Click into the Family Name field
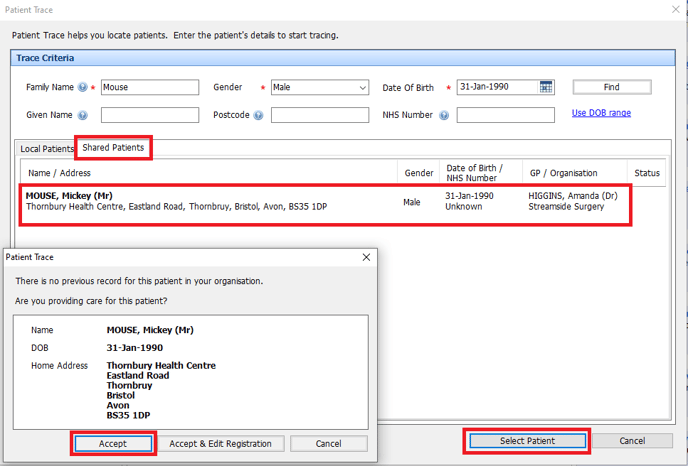This screenshot has width=688, height=466. 149,88
